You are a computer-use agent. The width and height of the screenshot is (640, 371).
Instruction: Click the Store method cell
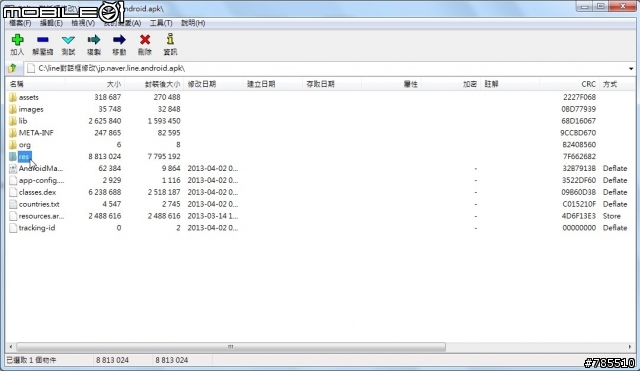pyautogui.click(x=611, y=215)
